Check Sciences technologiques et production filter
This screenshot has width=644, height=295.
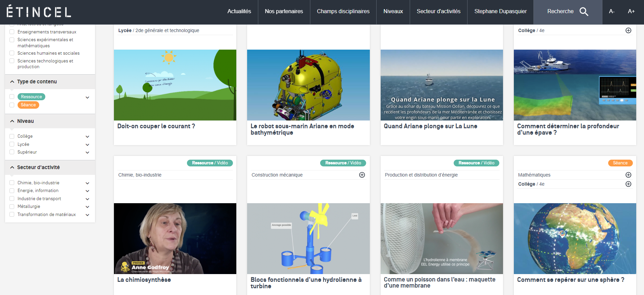[12, 61]
